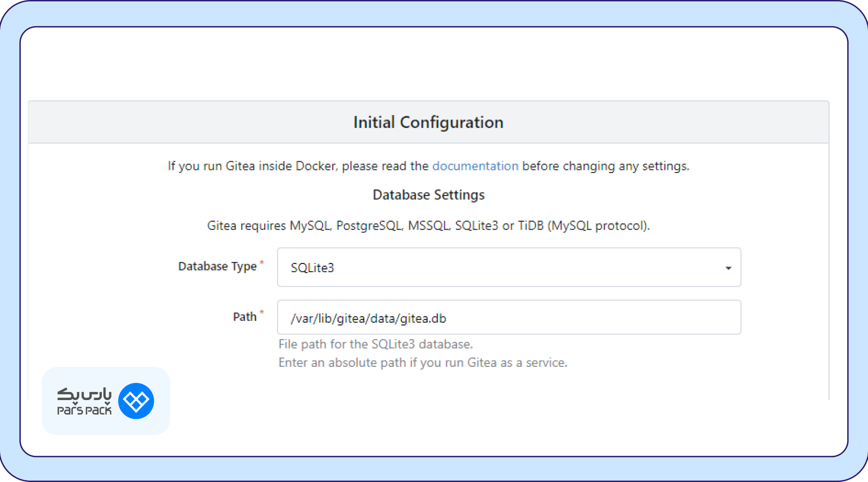The width and height of the screenshot is (868, 482).
Task: Click the red asterisk beside Path
Action: pos(262,312)
